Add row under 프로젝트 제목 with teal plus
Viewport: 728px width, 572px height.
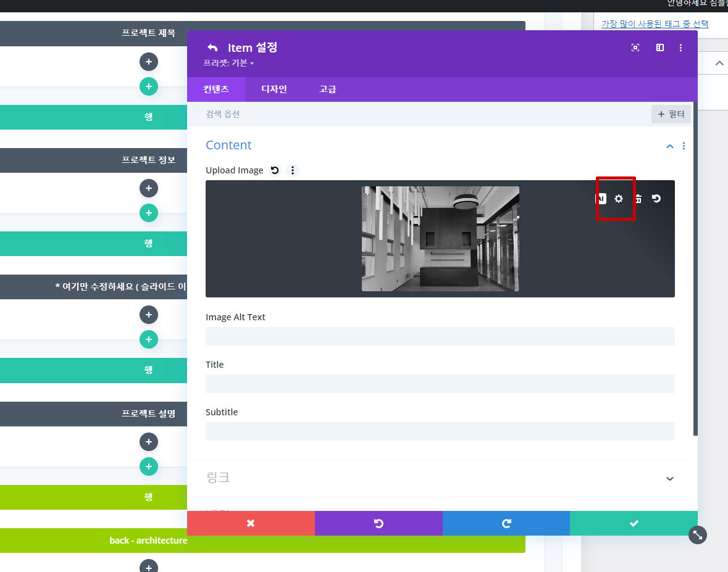149,86
